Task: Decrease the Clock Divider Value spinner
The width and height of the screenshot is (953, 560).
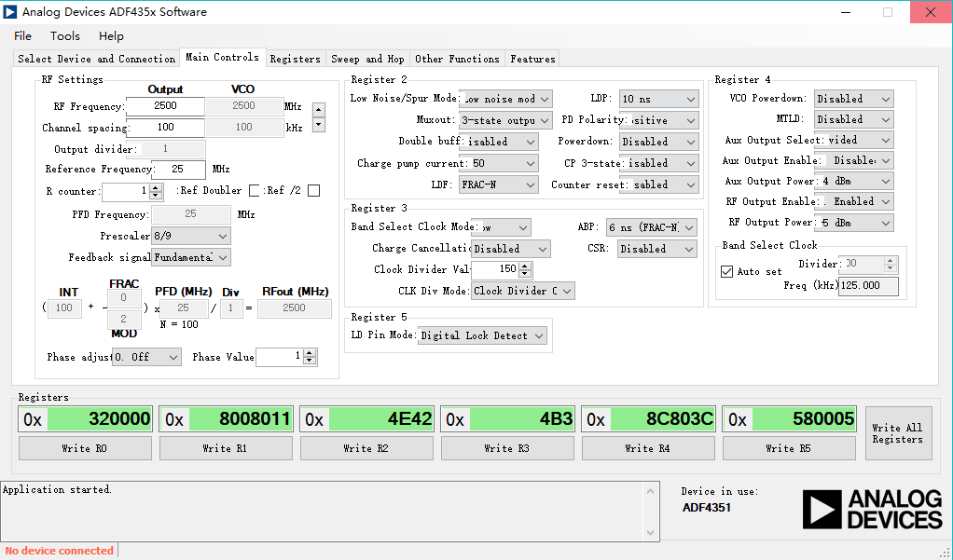Action: tap(525, 274)
